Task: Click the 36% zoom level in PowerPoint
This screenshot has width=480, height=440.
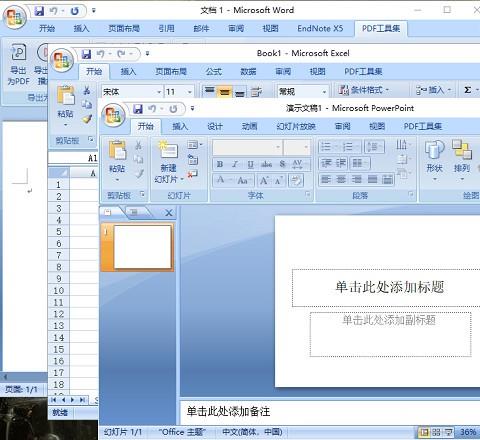Action: [x=468, y=432]
